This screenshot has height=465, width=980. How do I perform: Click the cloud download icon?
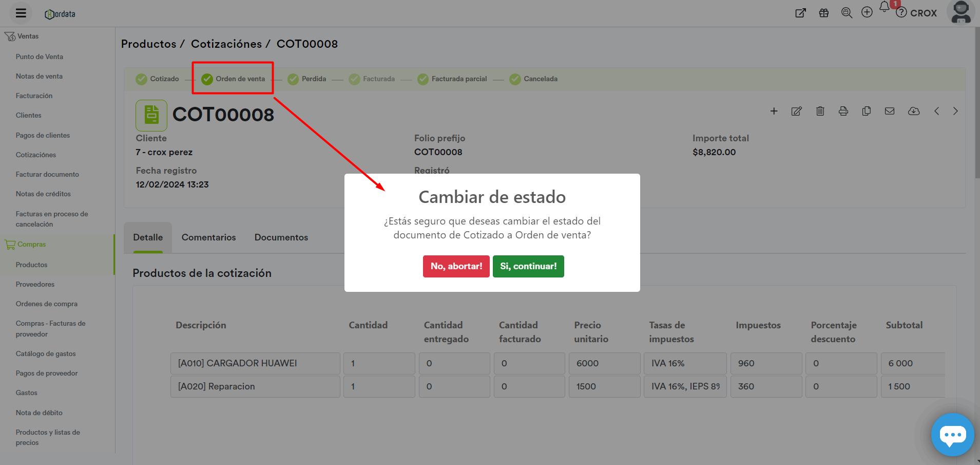[x=913, y=111]
